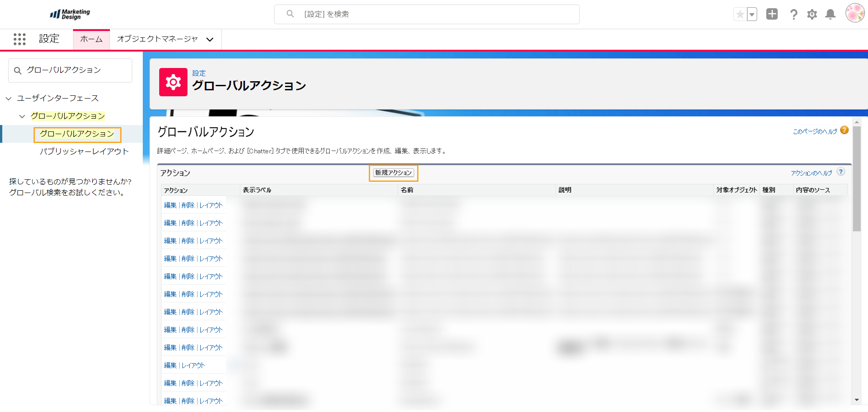
Task: Expand the オブジェクトマネージャ tab dropdown chevron
Action: pos(210,40)
